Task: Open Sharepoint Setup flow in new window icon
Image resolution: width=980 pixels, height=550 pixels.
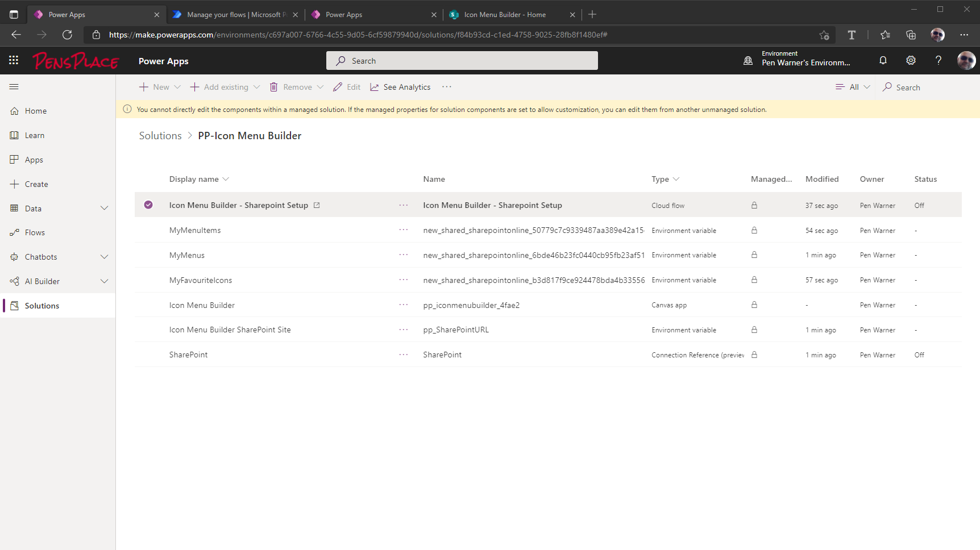Action: (x=317, y=205)
